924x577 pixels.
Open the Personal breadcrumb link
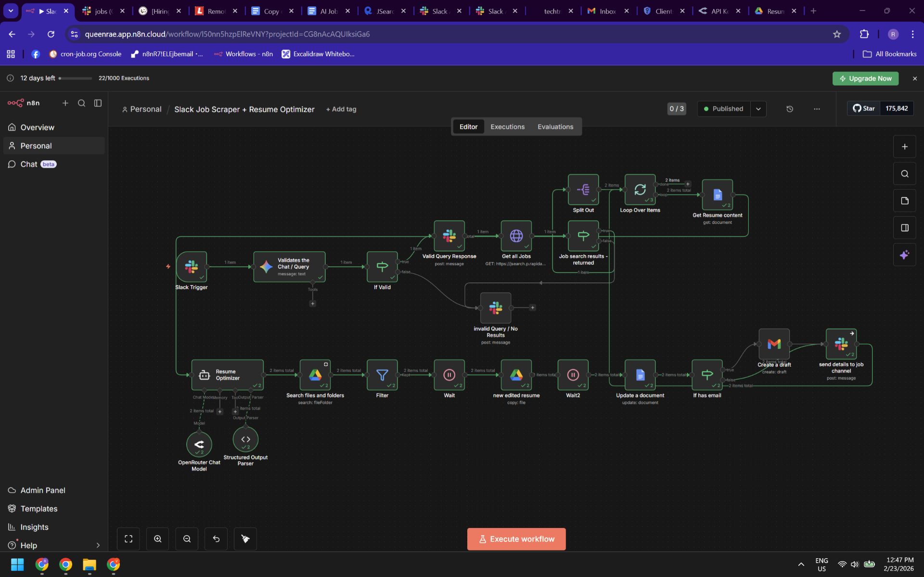tap(142, 109)
